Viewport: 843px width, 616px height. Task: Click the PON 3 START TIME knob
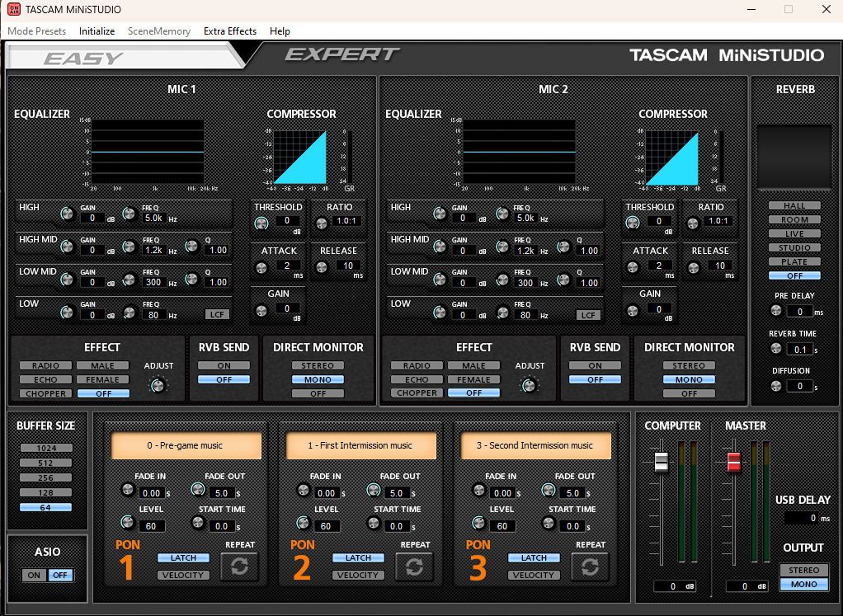point(549,523)
